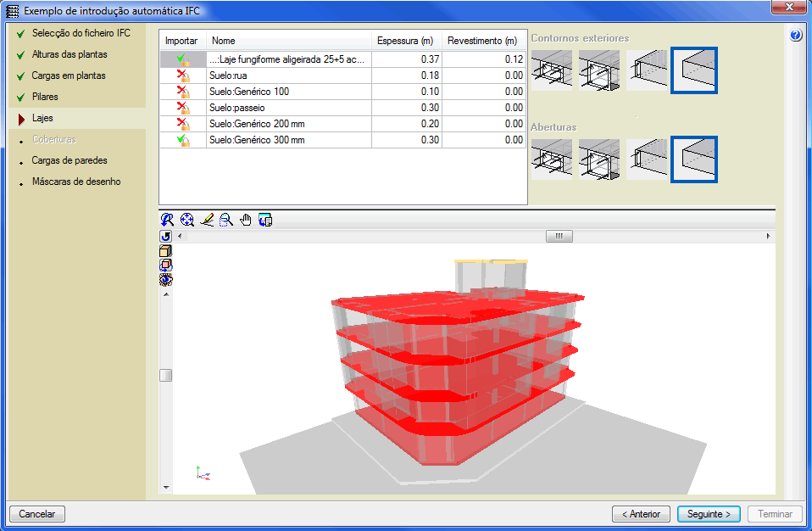812x531 pixels.
Task: Open the Máscaras de desenho step
Action: pyautogui.click(x=76, y=182)
